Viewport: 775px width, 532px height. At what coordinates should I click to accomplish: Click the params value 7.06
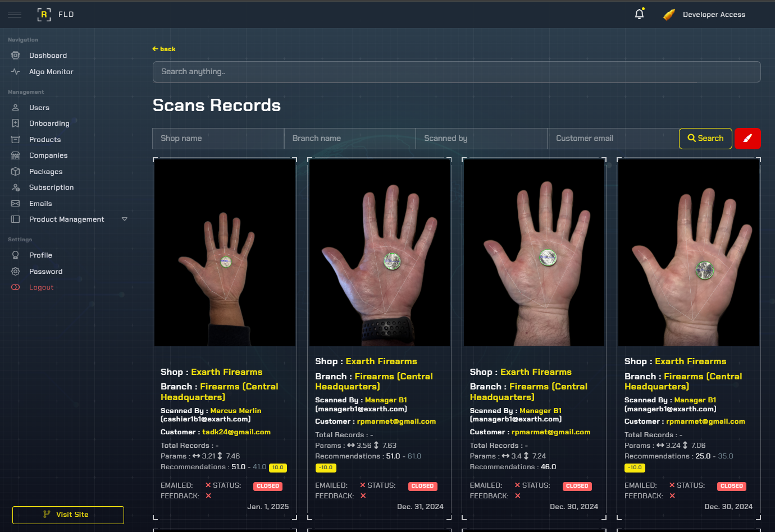click(699, 446)
